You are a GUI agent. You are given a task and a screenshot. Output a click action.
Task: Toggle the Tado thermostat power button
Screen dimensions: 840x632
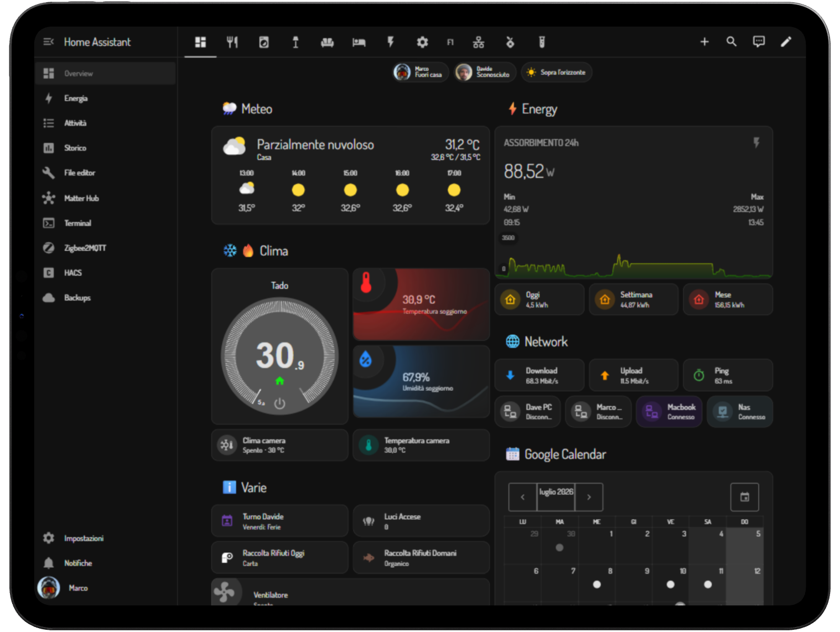pyautogui.click(x=280, y=403)
